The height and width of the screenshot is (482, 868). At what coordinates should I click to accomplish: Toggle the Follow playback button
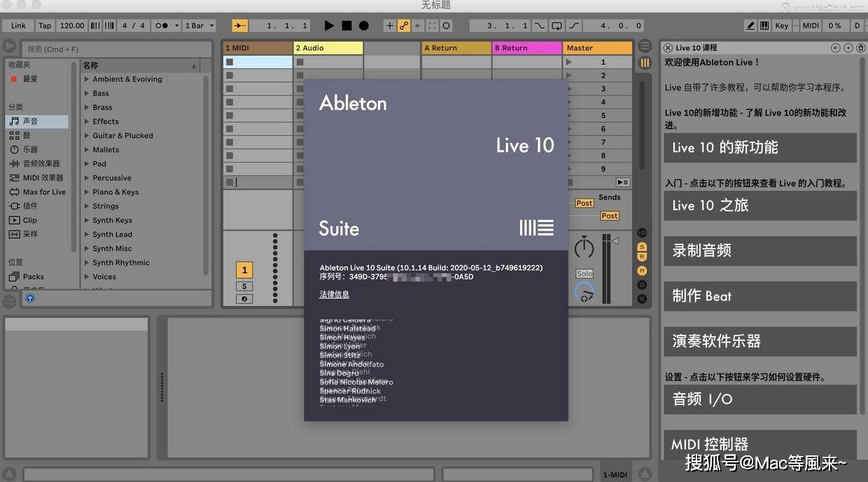[240, 25]
